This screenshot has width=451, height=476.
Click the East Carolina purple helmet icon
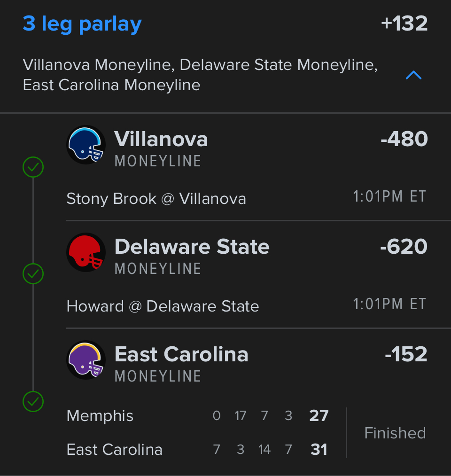point(86,360)
